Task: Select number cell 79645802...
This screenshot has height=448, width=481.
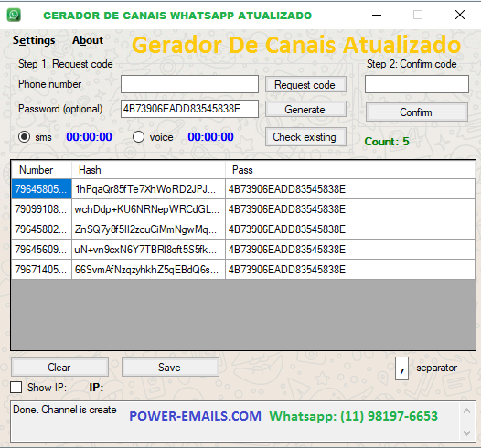Action: (x=41, y=229)
